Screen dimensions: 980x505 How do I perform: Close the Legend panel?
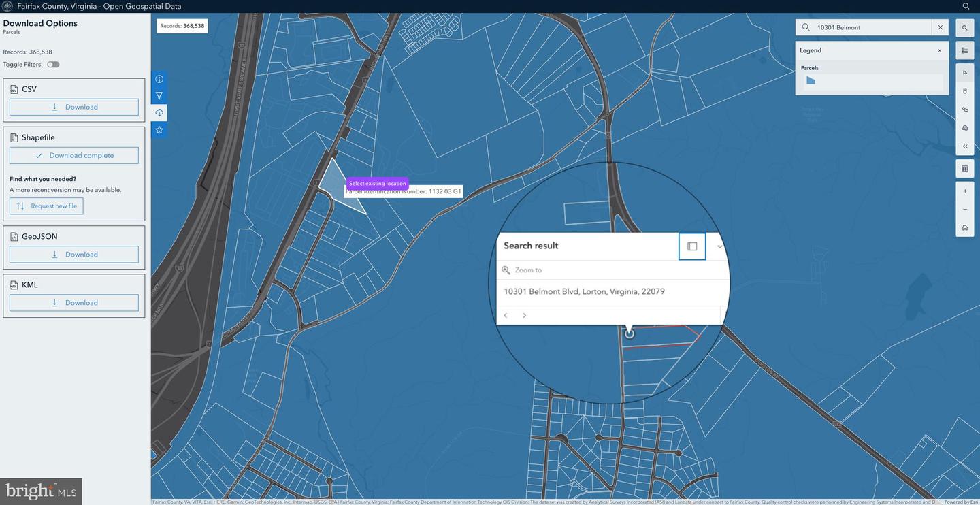click(940, 50)
